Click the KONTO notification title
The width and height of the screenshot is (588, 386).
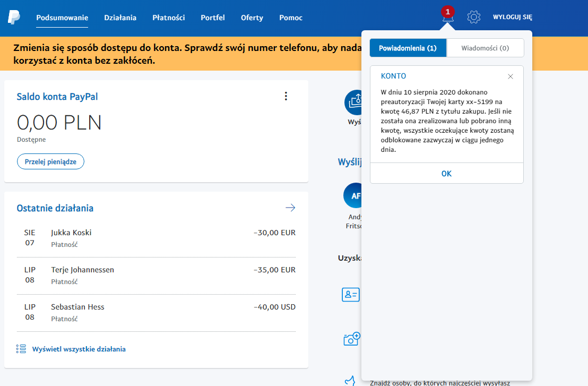tap(393, 76)
